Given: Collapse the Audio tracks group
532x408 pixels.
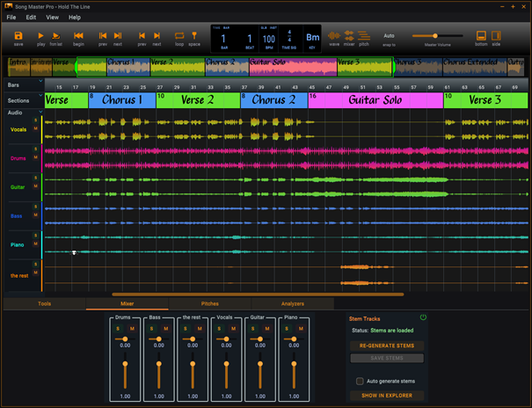Looking at the screenshot, I should point(40,113).
